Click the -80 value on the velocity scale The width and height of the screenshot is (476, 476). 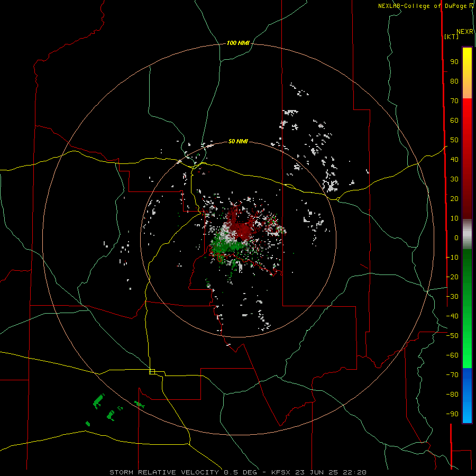tap(452, 395)
